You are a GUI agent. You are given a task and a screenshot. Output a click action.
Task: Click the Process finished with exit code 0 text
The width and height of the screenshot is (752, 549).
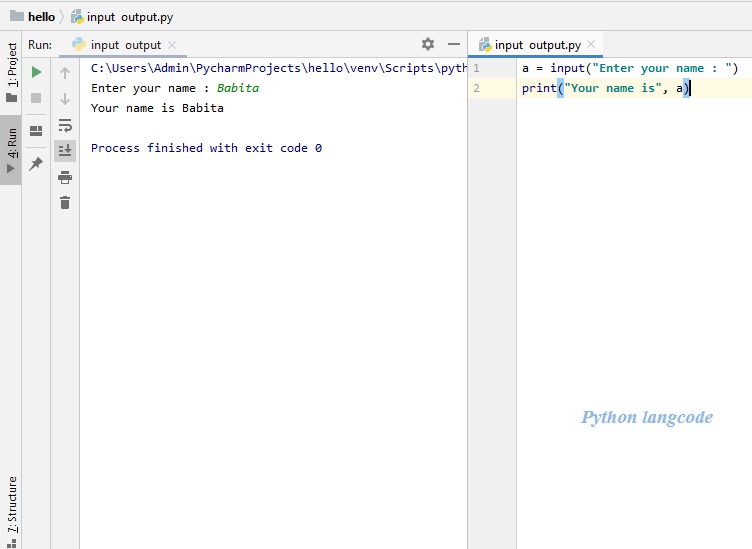point(207,148)
